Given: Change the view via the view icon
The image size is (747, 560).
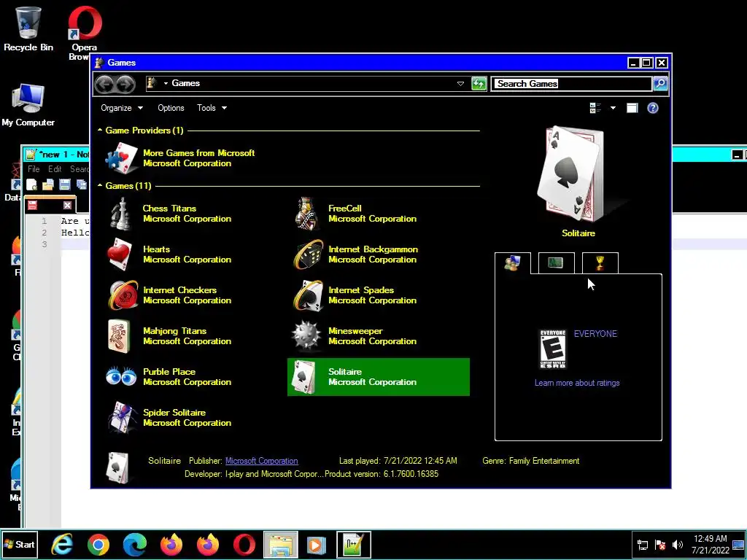Looking at the screenshot, I should click(595, 108).
